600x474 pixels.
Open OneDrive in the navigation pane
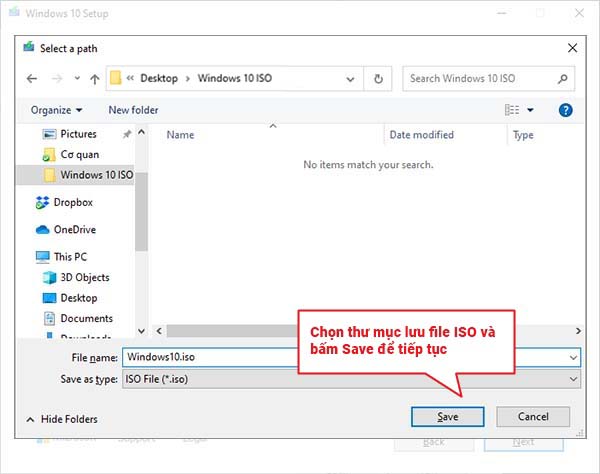pyautogui.click(x=75, y=230)
